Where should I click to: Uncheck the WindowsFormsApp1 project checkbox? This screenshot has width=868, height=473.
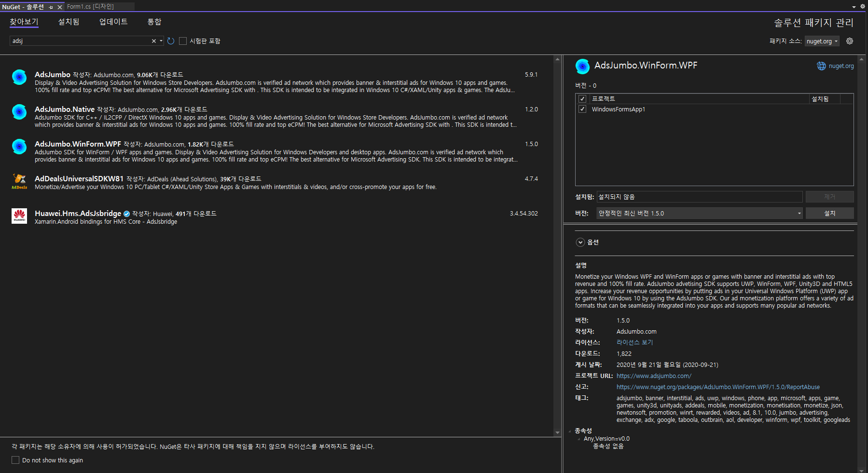click(582, 109)
